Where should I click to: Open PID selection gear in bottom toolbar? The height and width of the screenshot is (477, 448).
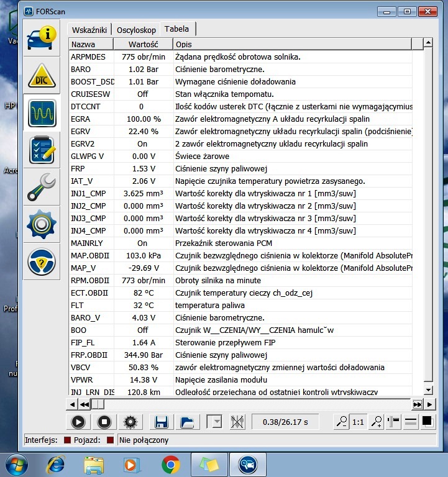coord(130,422)
